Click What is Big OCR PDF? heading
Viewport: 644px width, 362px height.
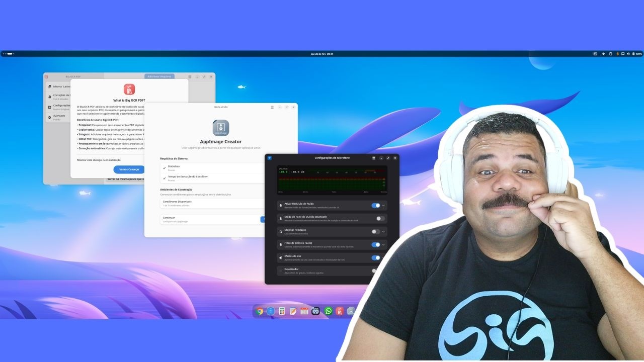click(129, 101)
